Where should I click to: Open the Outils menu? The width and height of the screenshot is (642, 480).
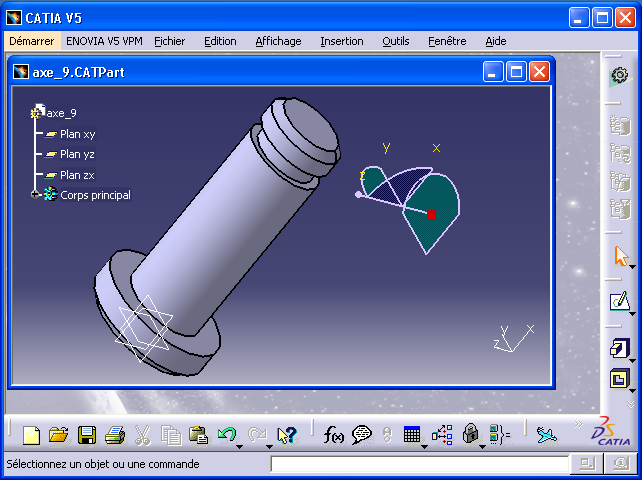396,41
